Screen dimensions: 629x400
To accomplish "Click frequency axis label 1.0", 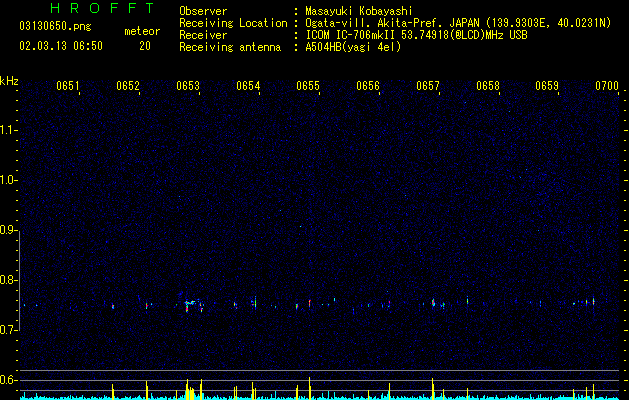I will pos(9,180).
